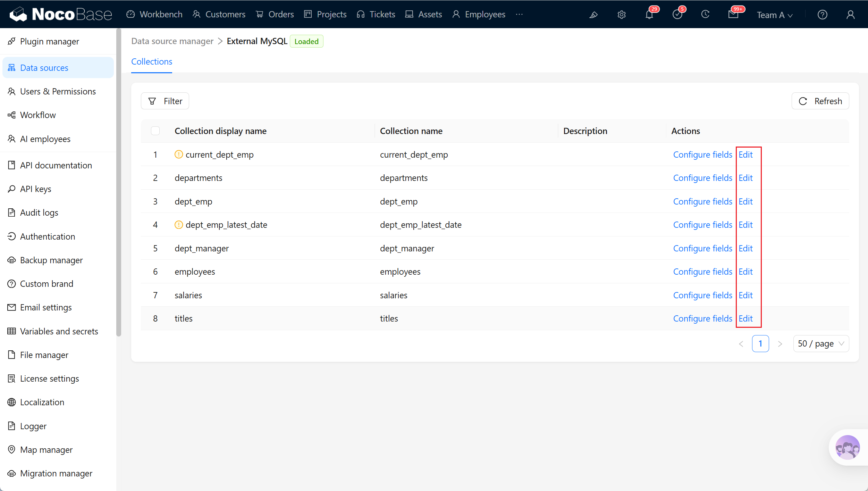This screenshot has height=491, width=868.
Task: Open the mail inbox icon with 99+ badge
Action: [x=733, y=15]
